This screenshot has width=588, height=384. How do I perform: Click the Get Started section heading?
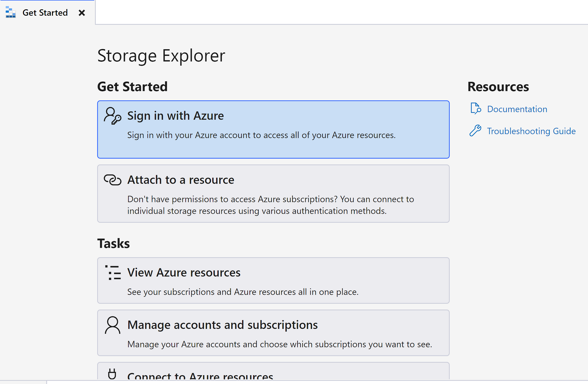click(133, 87)
